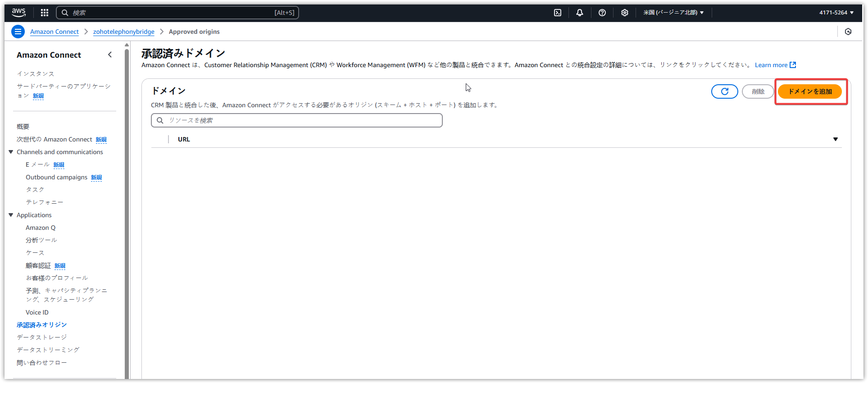Collapse the Amazon Connect sidebar

pyautogui.click(x=110, y=55)
